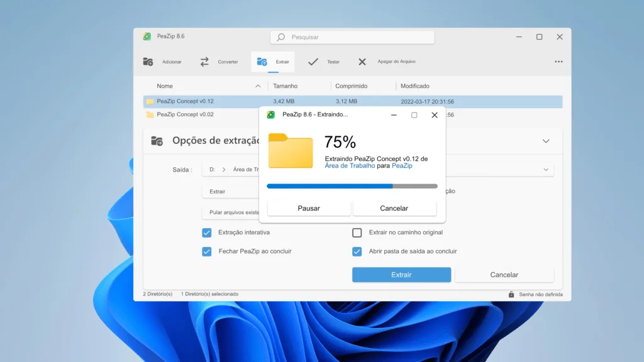Click the Pausar button
The width and height of the screenshot is (644, 362).
(x=309, y=208)
